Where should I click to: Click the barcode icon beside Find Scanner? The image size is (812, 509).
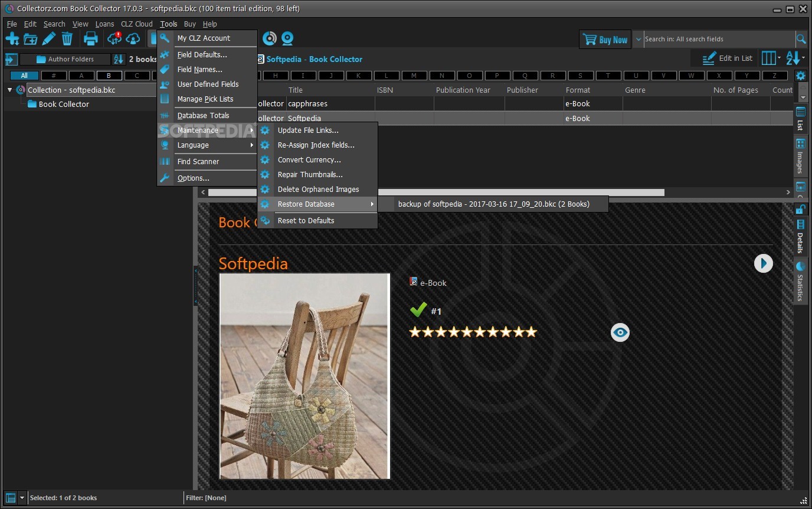coord(165,162)
